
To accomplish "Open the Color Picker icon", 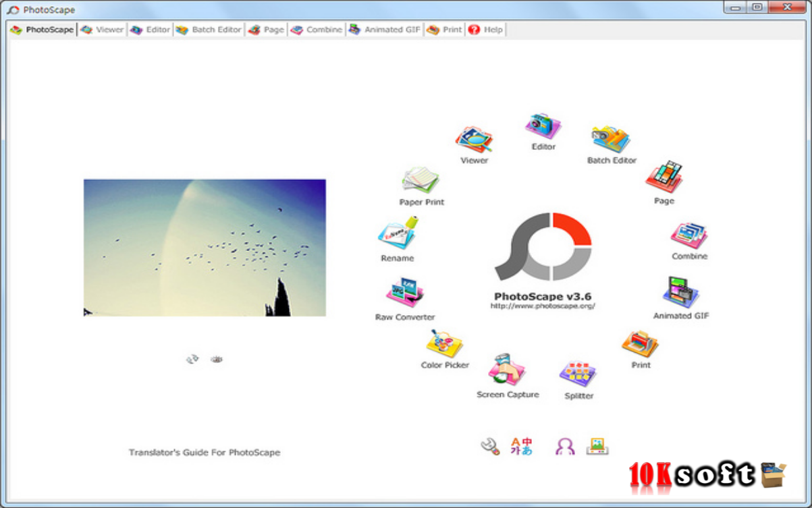I will click(x=444, y=344).
